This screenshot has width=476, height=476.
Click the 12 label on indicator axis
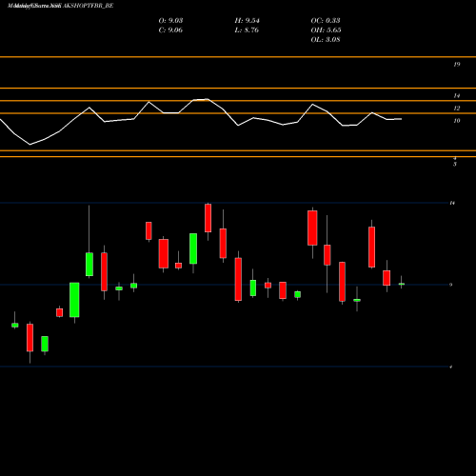click(457, 109)
